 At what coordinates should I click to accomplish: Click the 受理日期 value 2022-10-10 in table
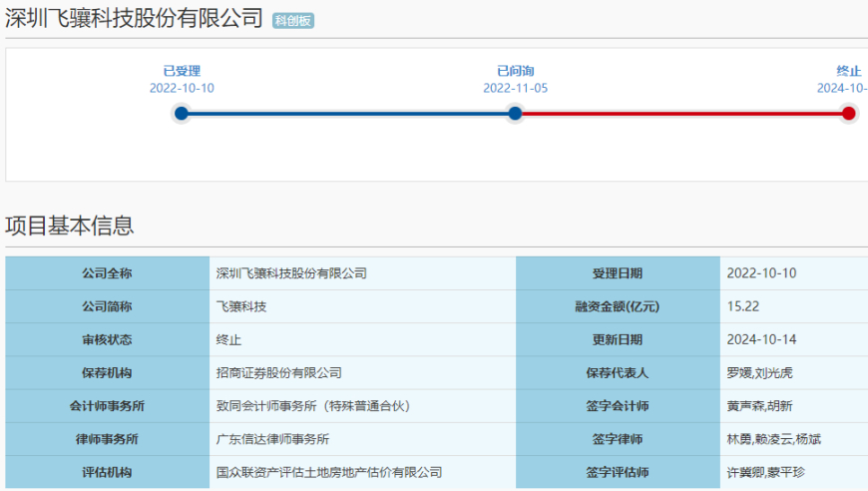click(x=761, y=272)
